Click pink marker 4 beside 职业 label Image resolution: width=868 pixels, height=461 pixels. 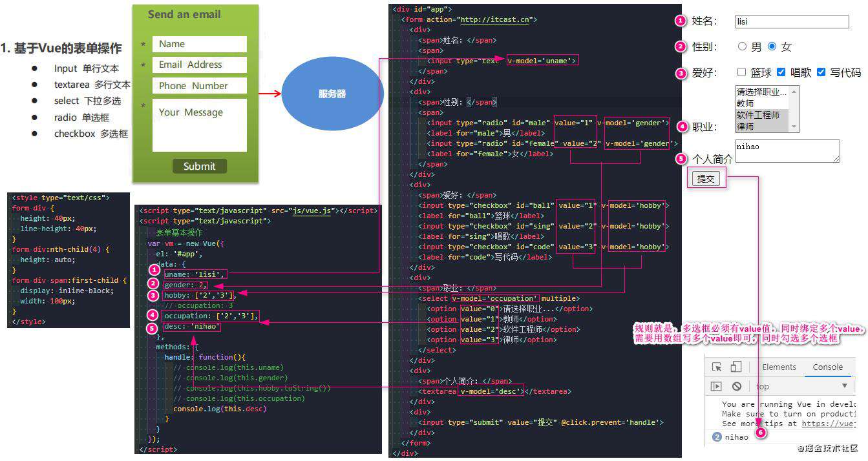pos(683,127)
